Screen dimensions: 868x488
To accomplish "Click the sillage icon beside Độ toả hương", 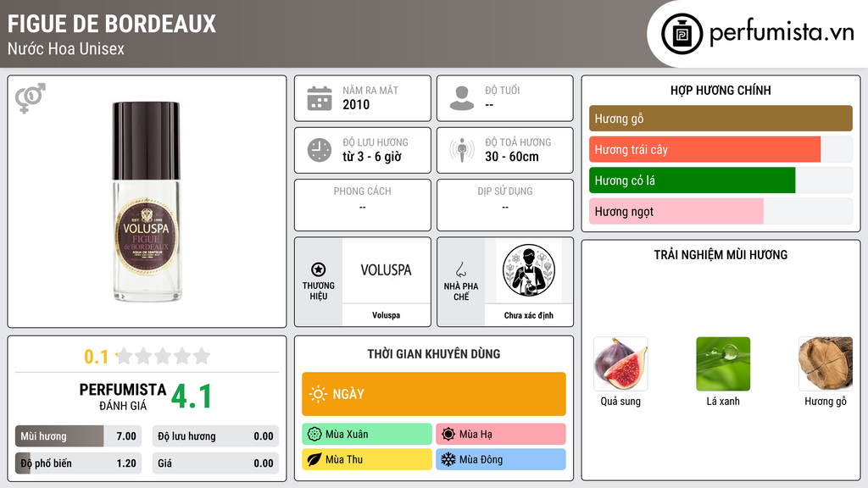I will 462,150.
